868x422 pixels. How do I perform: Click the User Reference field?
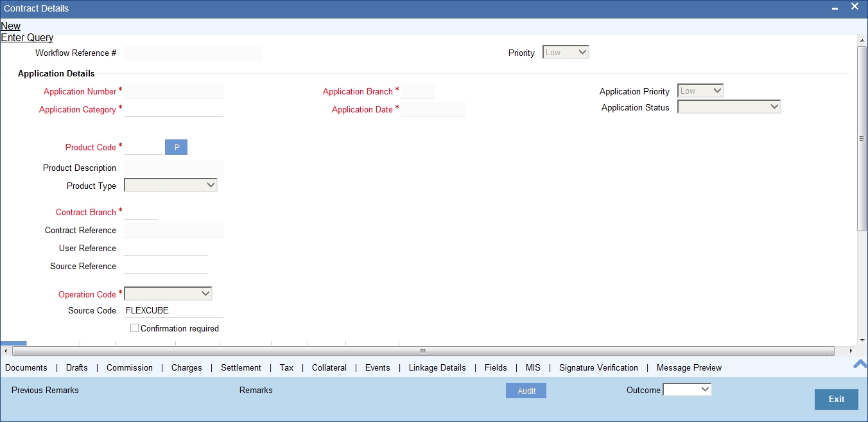(x=166, y=248)
